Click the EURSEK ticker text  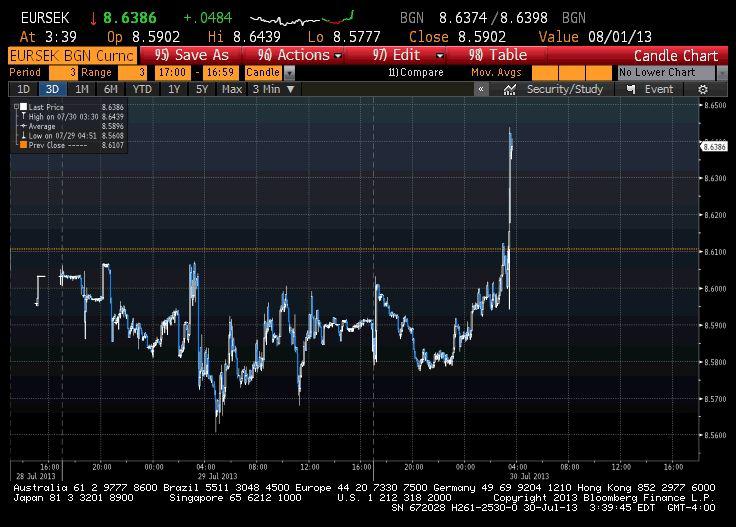[x=45, y=18]
